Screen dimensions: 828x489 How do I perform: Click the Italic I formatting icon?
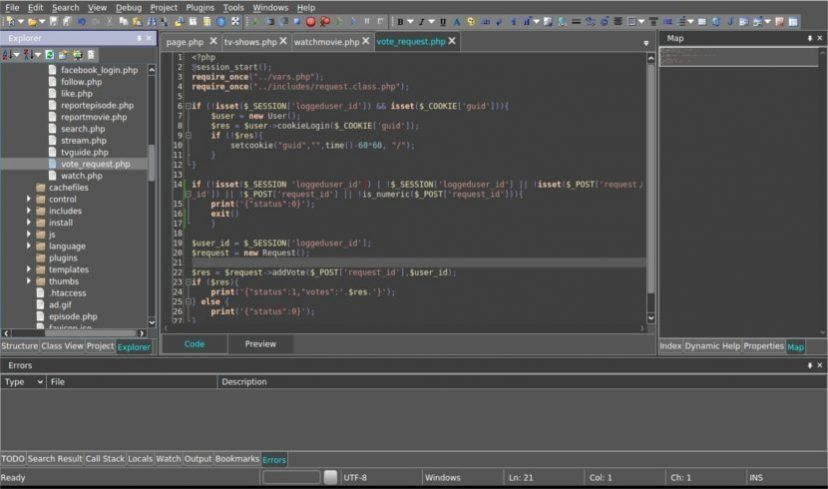pos(421,22)
